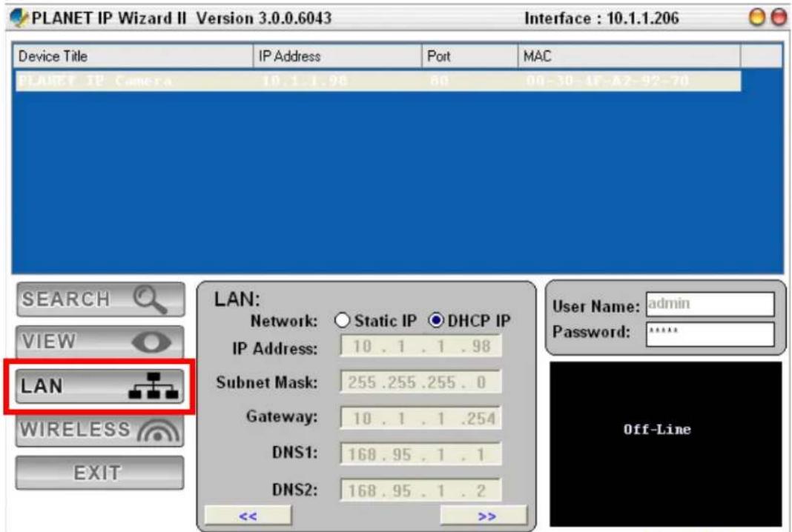
Task: Click the EXIT button
Action: tap(100, 473)
